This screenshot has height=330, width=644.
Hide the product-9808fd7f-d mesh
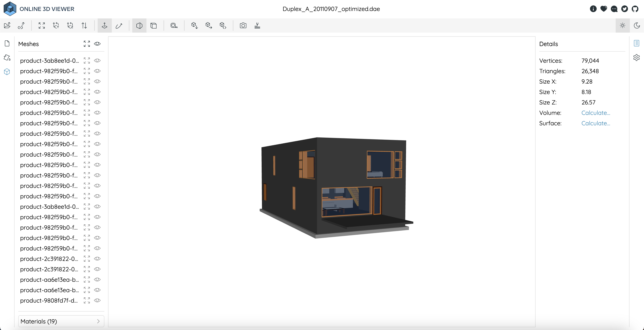pyautogui.click(x=97, y=300)
